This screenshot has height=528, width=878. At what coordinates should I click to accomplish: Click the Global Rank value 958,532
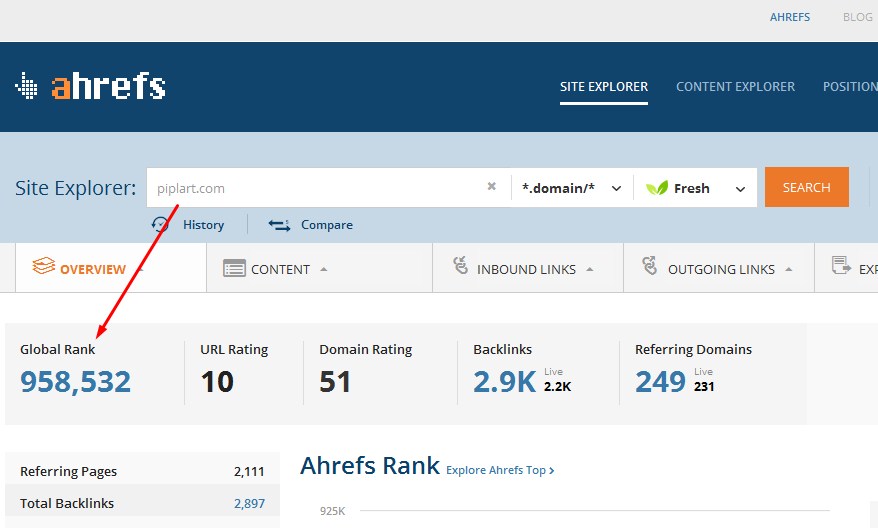(x=76, y=382)
